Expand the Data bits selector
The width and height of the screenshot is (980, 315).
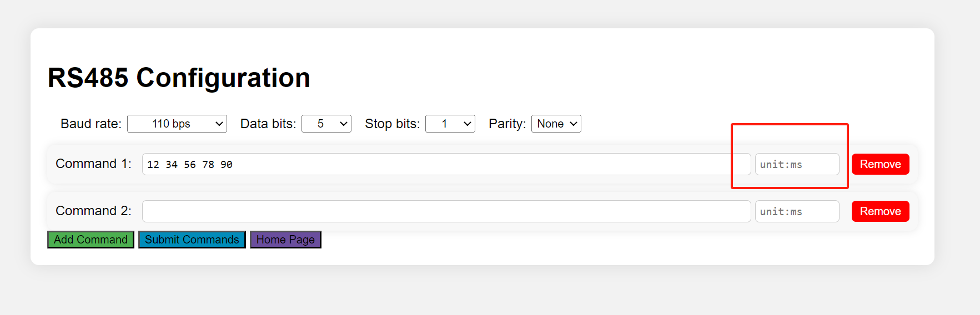pyautogui.click(x=326, y=124)
